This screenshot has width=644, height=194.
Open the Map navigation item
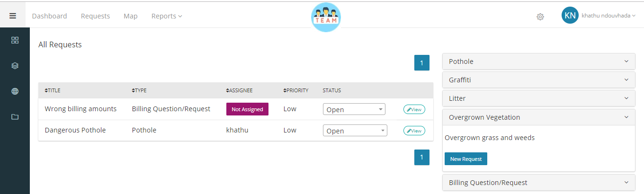(x=131, y=16)
